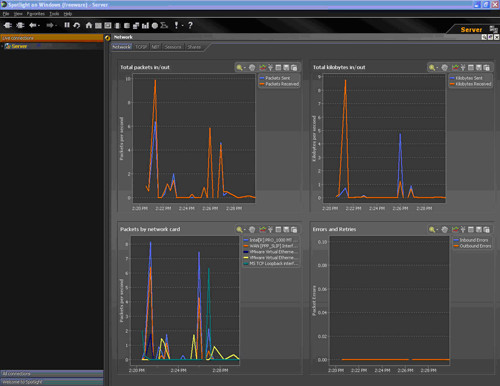The width and height of the screenshot is (500, 386).
Task: Click the bar chart icon in main toolbar
Action: pyautogui.click(x=145, y=25)
